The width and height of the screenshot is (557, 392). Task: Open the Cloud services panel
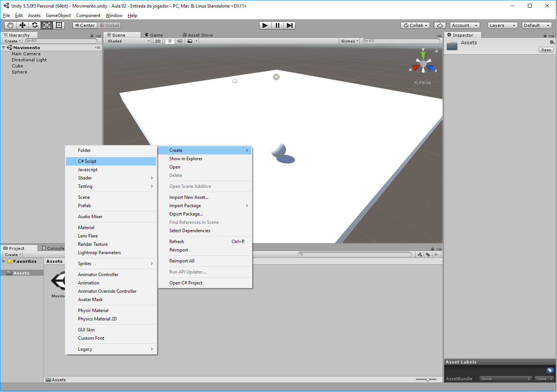click(440, 25)
